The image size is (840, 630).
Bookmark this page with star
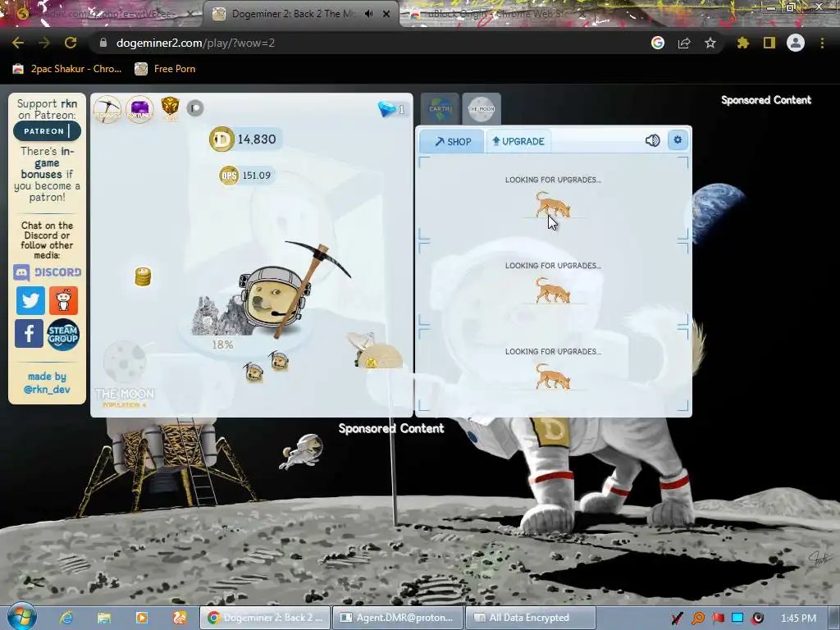click(710, 43)
